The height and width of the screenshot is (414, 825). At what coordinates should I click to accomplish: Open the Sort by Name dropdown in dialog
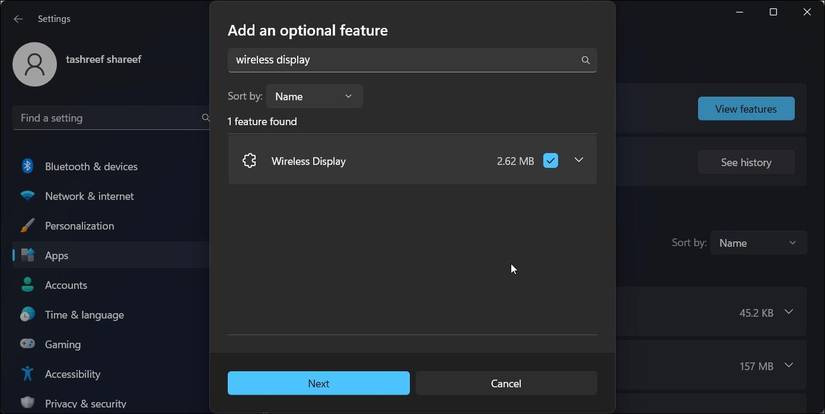(314, 96)
